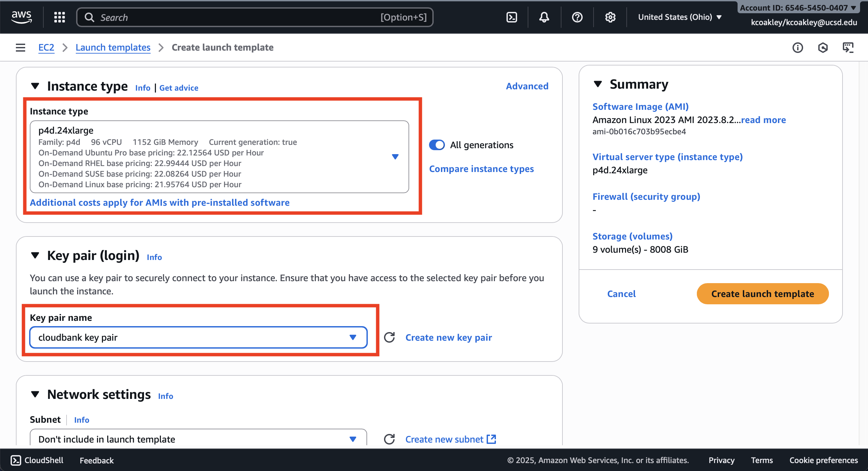Refresh the subnet list
This screenshot has height=471, width=868.
[x=389, y=439]
